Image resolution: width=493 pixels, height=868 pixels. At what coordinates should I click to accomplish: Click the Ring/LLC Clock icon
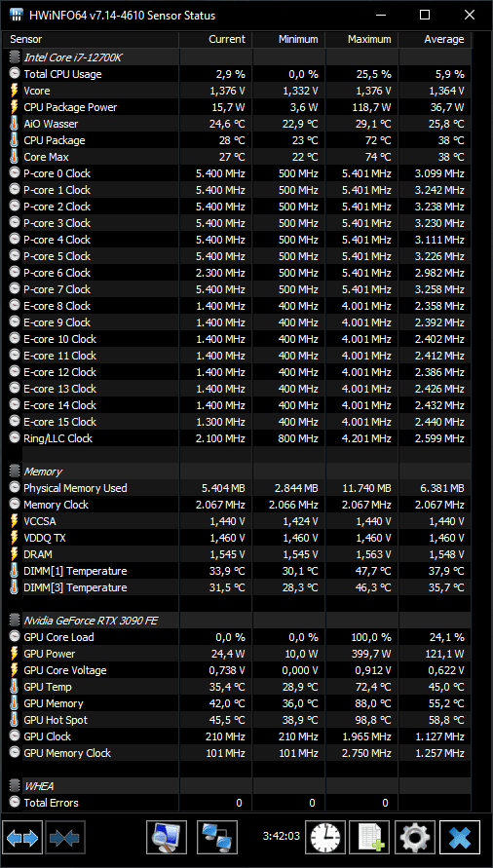tap(14, 437)
